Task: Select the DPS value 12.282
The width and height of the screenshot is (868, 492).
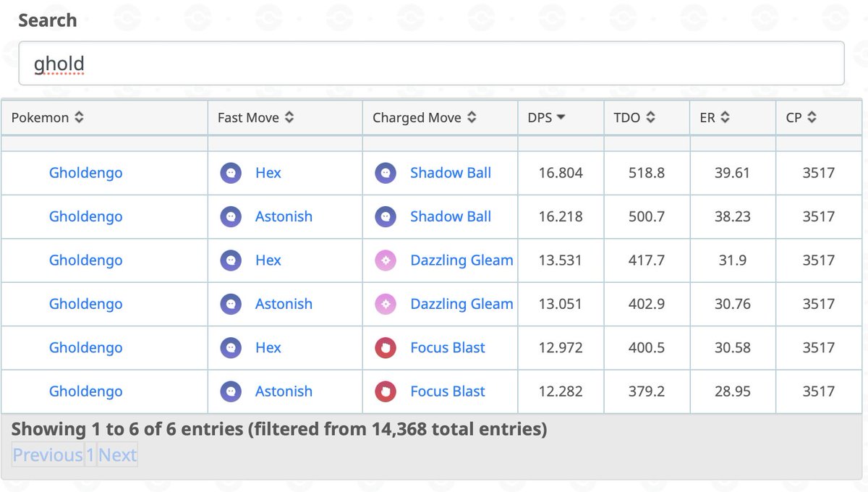Action: click(x=561, y=391)
